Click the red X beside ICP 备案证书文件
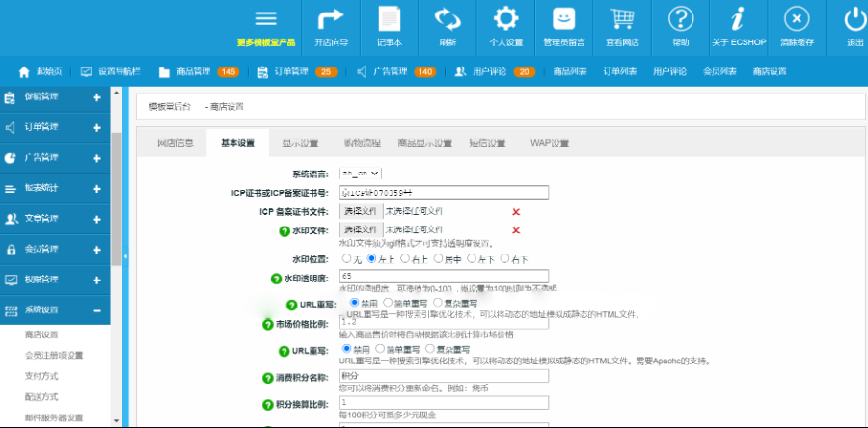The height and width of the screenshot is (428, 868). (x=516, y=211)
